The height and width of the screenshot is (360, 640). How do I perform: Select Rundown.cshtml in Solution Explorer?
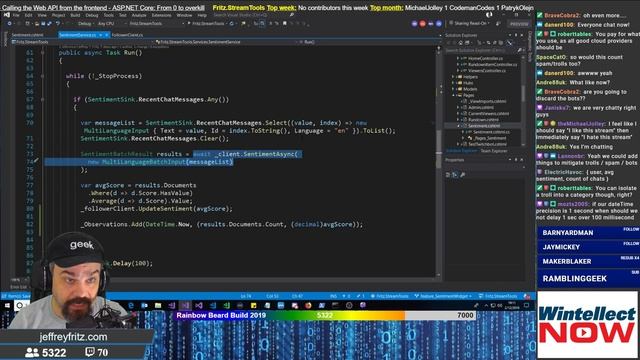[483, 120]
